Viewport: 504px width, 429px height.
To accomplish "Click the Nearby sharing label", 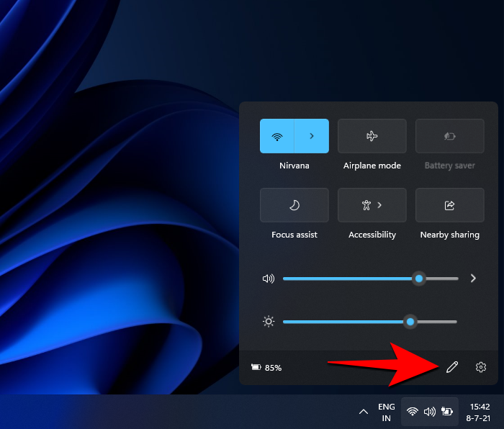I will 450,235.
